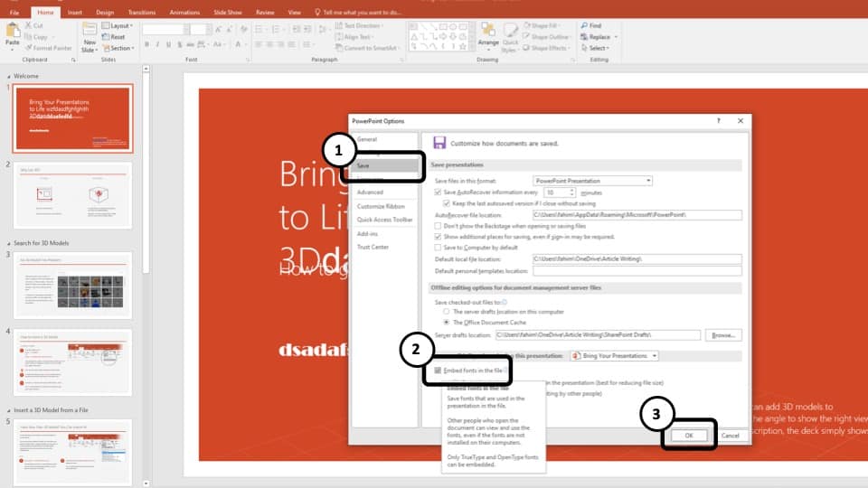
Task: Pick the oval shape in shapes gallery
Action: click(453, 26)
